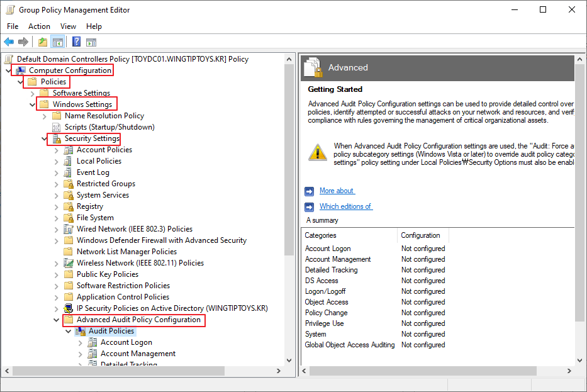Image resolution: width=587 pixels, height=392 pixels.
Task: Click the Up one level folder icon
Action: point(42,42)
